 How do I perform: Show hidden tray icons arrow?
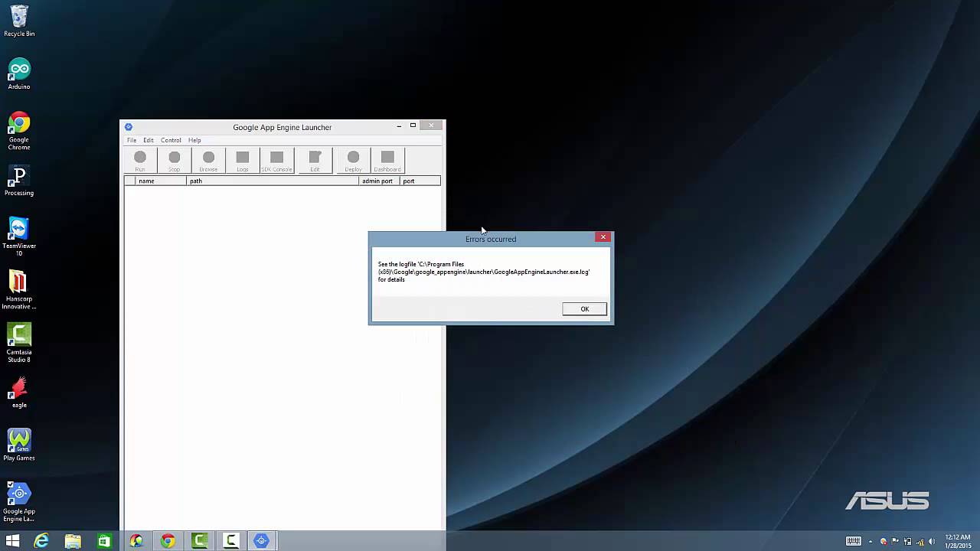click(871, 542)
